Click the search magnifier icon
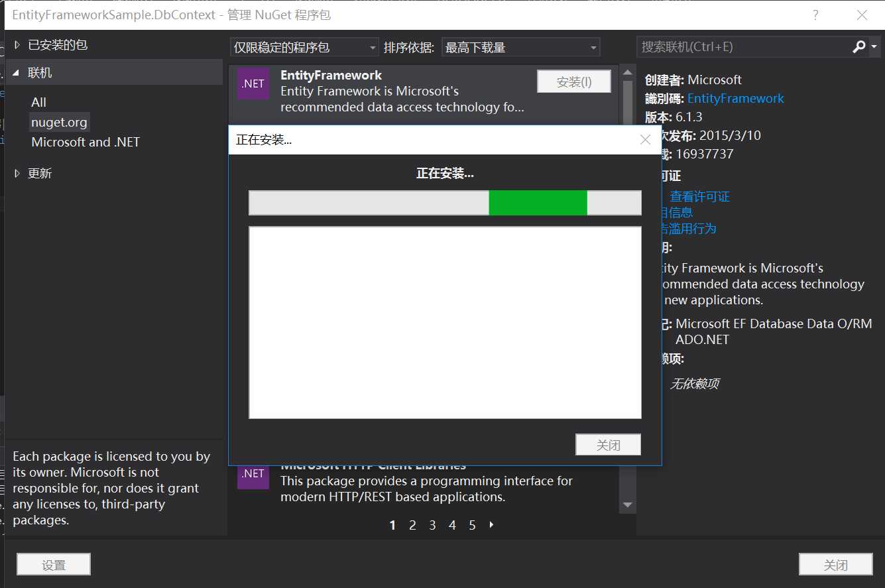This screenshot has width=885, height=588. tap(858, 47)
